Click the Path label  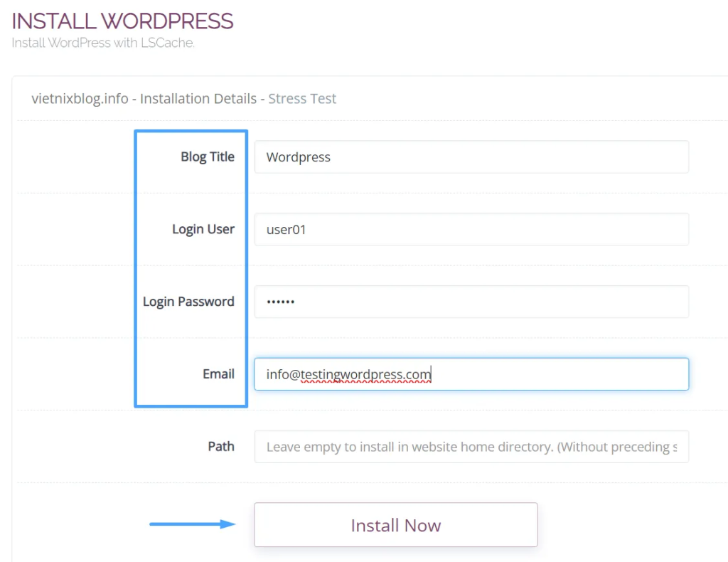point(220,447)
